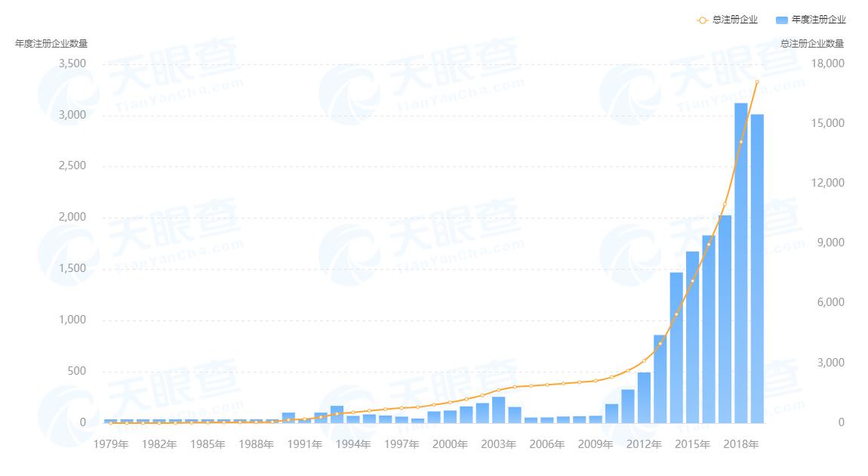
Task: Click the 2018年 x-axis label
Action: [x=740, y=444]
